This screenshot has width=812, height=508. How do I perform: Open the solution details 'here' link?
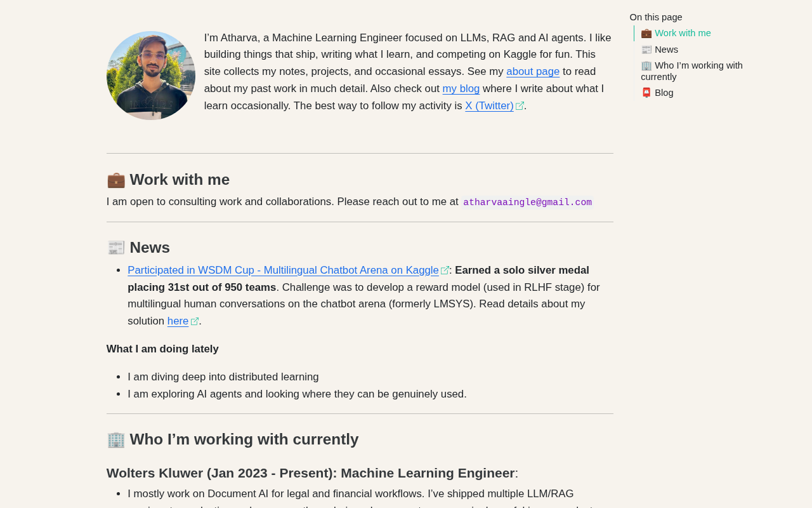178,321
